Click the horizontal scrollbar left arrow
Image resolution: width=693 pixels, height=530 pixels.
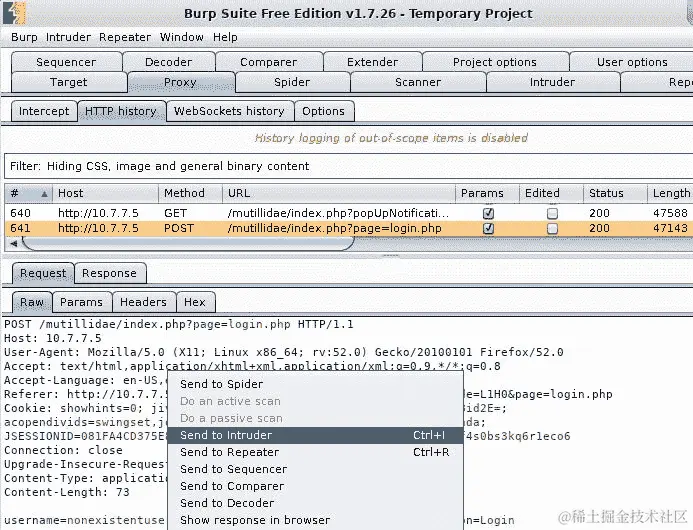point(14,244)
